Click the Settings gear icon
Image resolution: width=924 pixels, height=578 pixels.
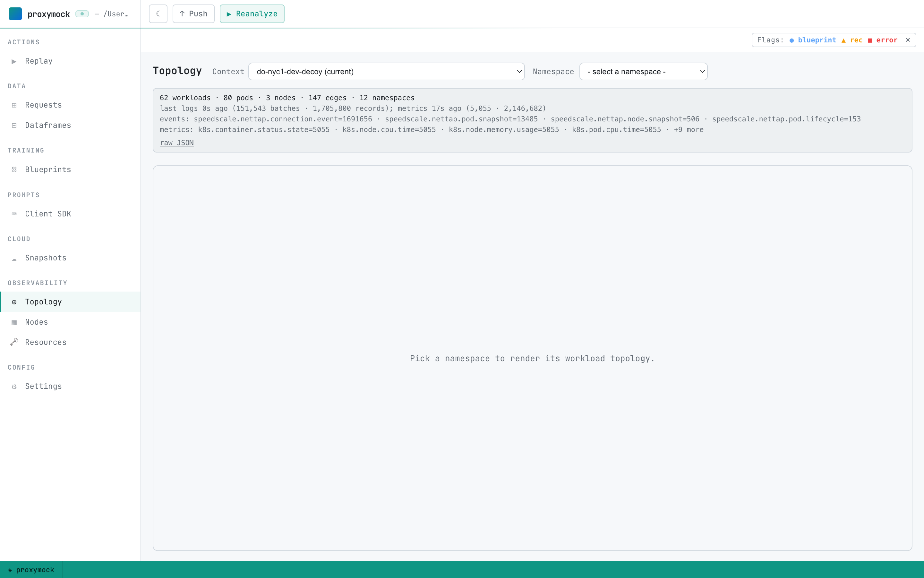tap(14, 387)
